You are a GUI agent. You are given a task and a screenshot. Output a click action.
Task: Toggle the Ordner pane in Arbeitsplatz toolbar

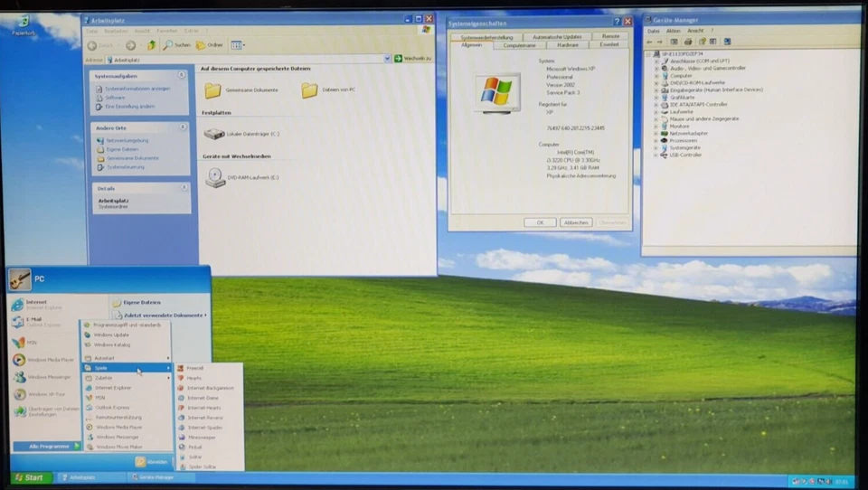[x=209, y=45]
